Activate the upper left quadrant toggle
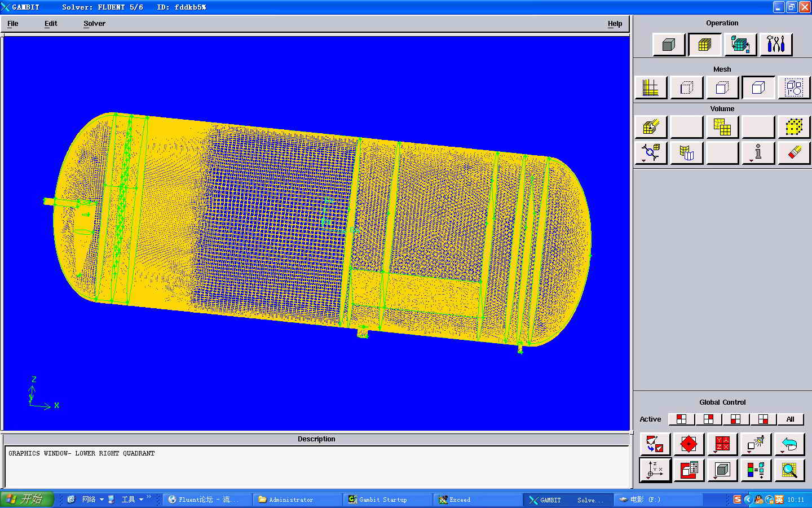The height and width of the screenshot is (508, 812). click(x=681, y=419)
